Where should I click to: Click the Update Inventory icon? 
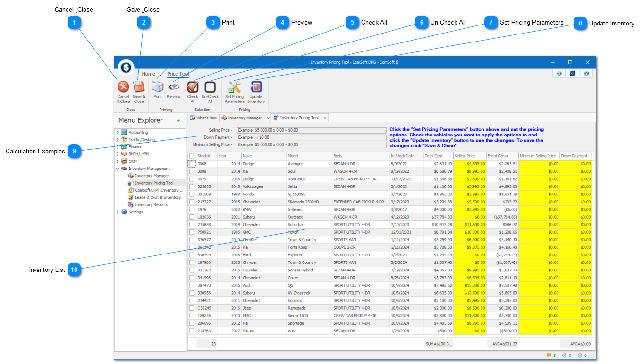click(256, 87)
